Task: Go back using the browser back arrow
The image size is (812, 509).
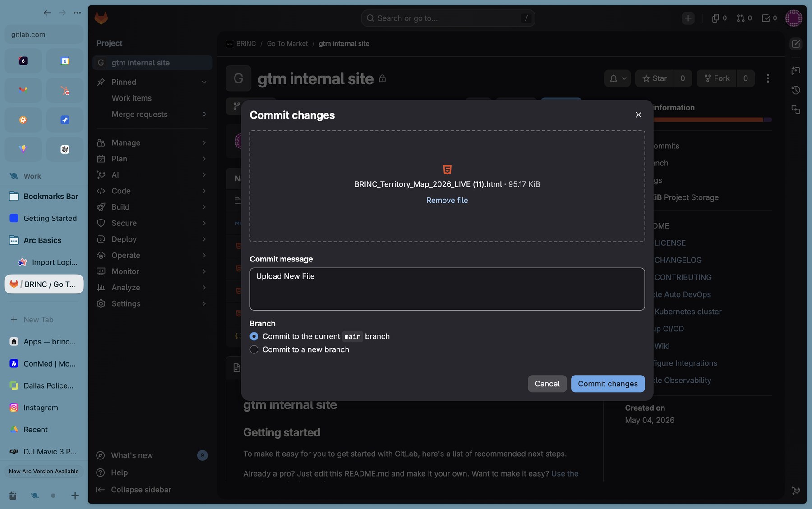Action: [47, 13]
